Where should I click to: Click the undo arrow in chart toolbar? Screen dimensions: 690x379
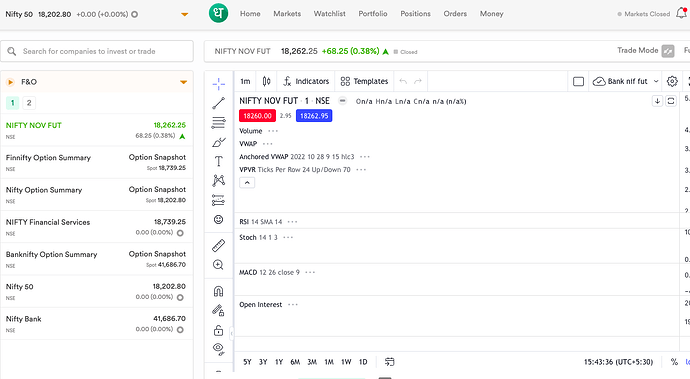click(x=403, y=81)
